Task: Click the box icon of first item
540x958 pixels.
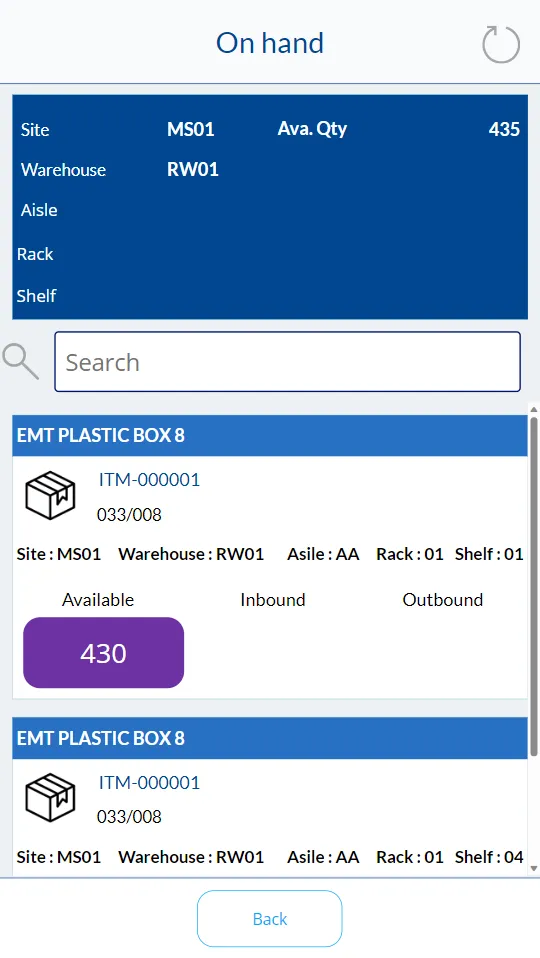Action: [x=51, y=495]
